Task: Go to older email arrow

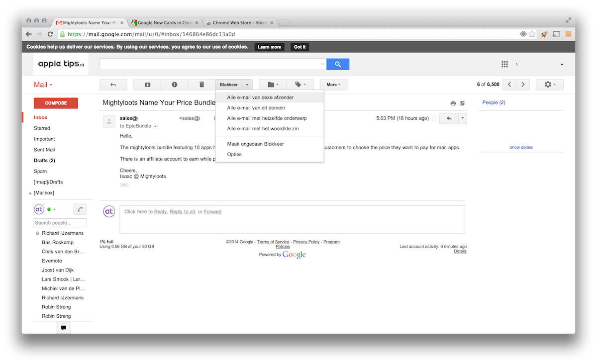Action: click(523, 85)
